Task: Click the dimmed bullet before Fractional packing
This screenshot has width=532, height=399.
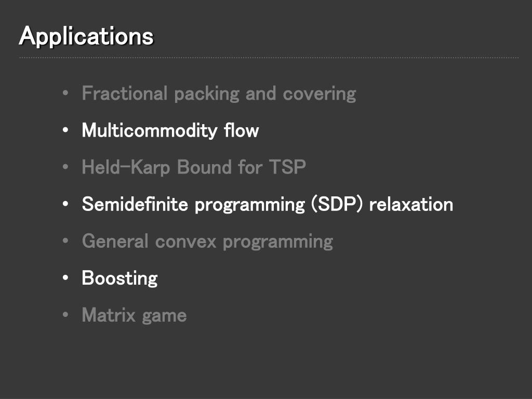Action: (x=65, y=93)
